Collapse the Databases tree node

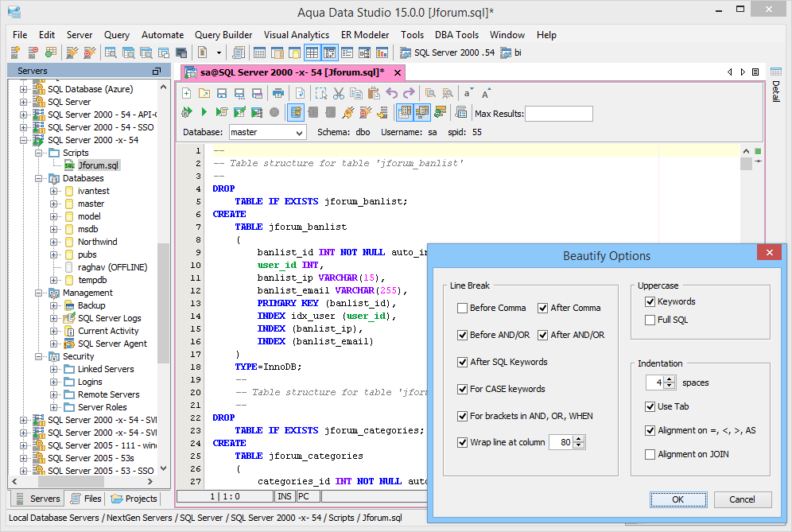click(x=38, y=178)
